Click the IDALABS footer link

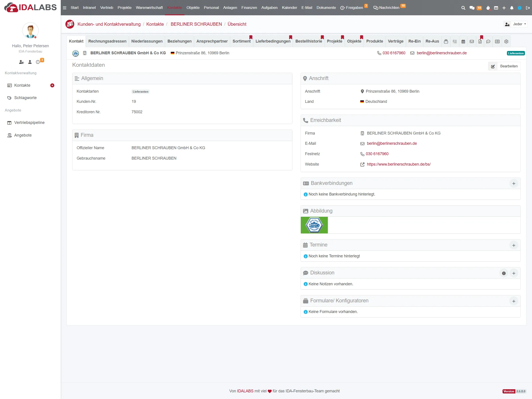click(245, 391)
